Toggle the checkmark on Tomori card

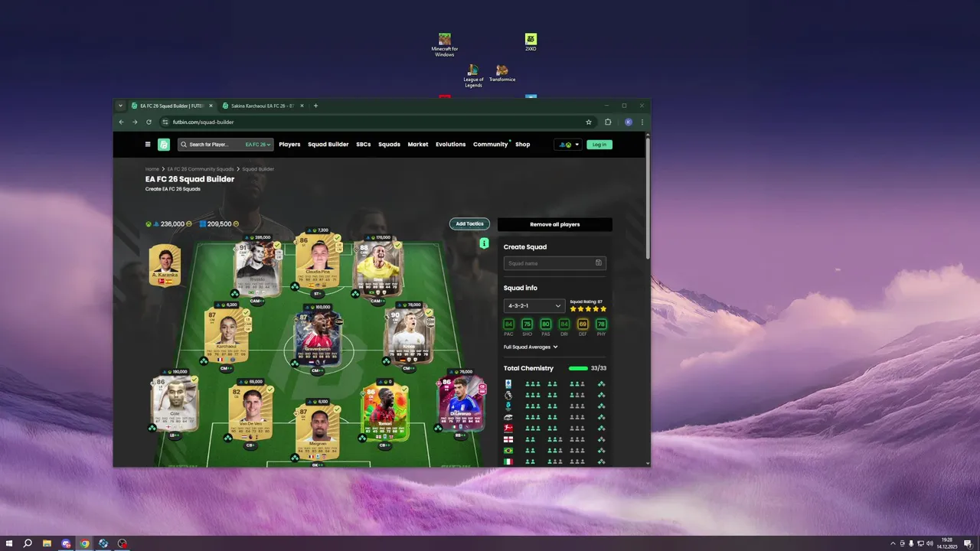(x=403, y=390)
